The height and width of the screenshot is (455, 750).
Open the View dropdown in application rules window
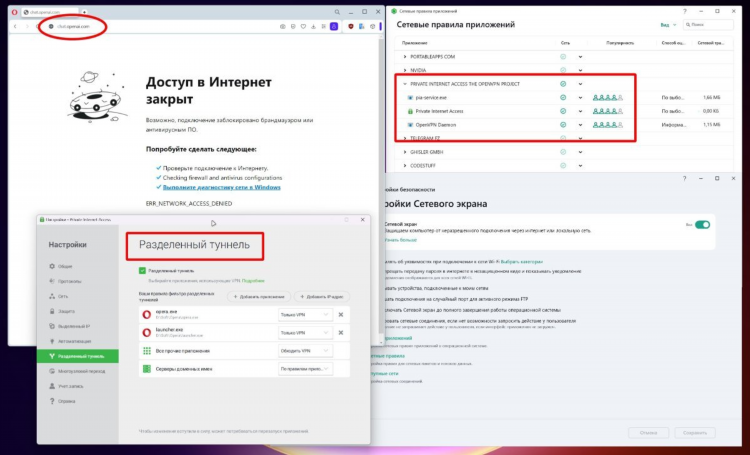(x=668, y=25)
